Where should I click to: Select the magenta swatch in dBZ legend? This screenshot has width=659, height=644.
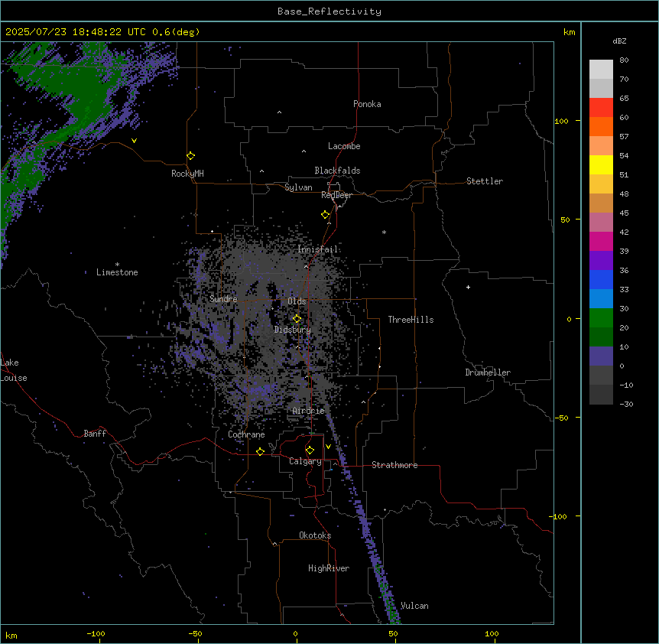tap(601, 241)
